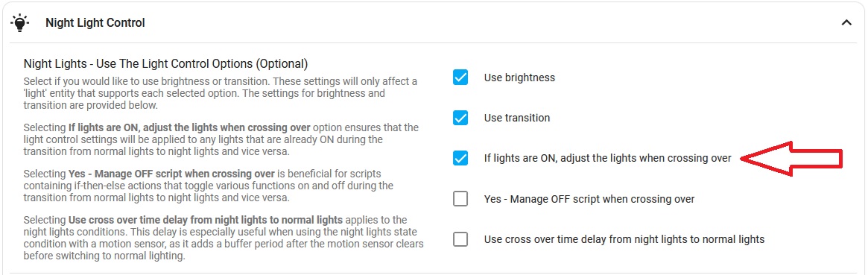
Task: Click the Night Light Control header title
Action: (x=95, y=22)
